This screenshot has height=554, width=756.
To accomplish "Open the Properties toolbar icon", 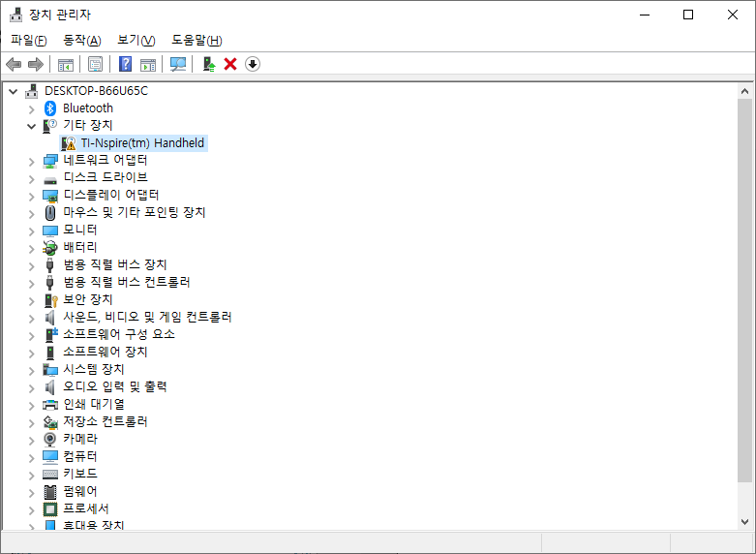I will click(x=95, y=64).
